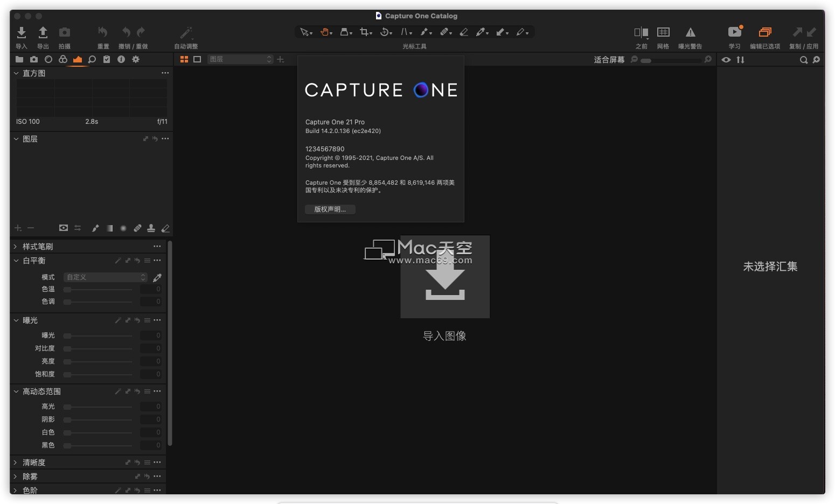835x504 pixels.
Task: Click the 版权声明... button
Action: (x=330, y=209)
